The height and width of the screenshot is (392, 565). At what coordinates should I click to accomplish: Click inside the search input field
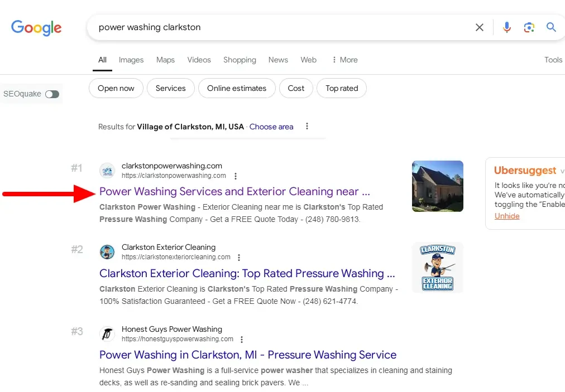[x=279, y=27]
